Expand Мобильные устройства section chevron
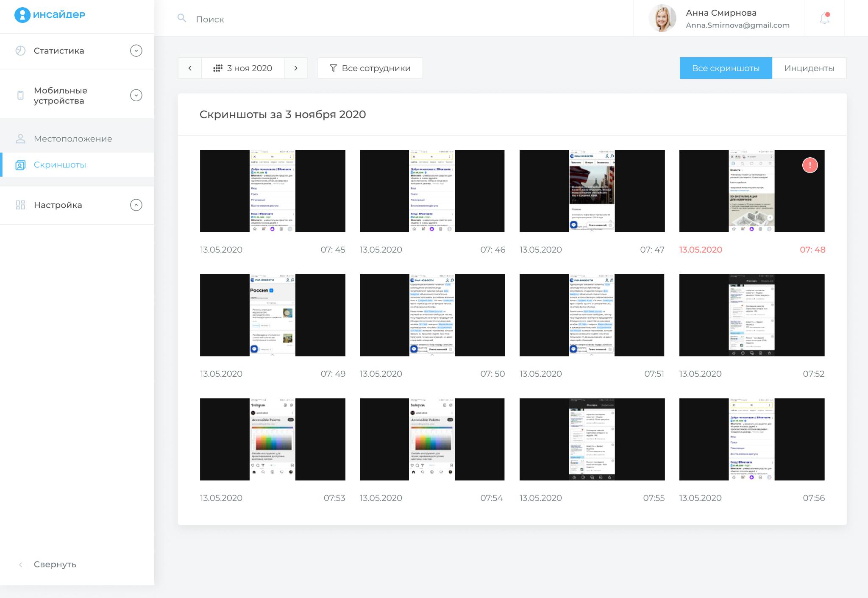 coord(136,95)
